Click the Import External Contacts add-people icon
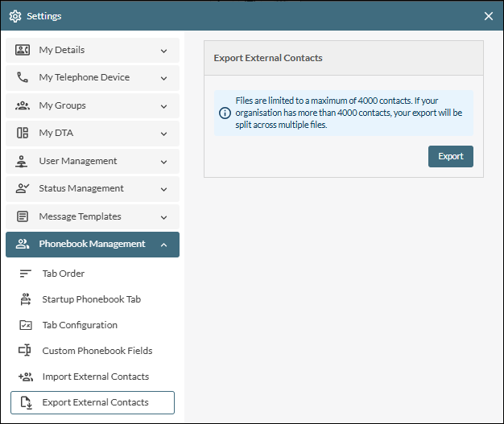 point(26,377)
